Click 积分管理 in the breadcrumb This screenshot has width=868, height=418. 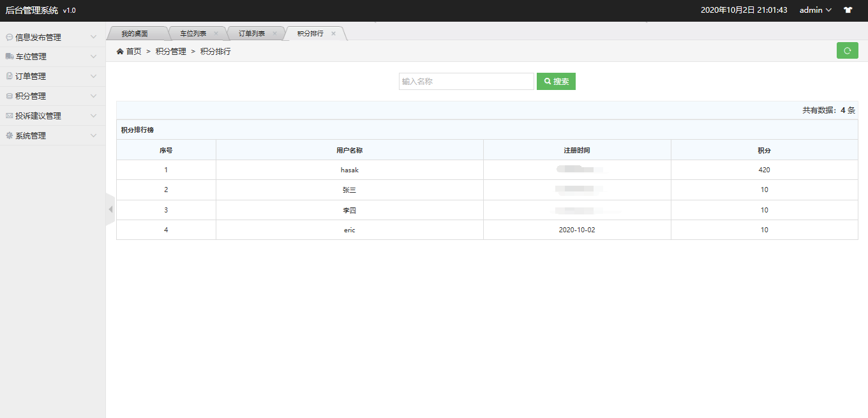(171, 52)
